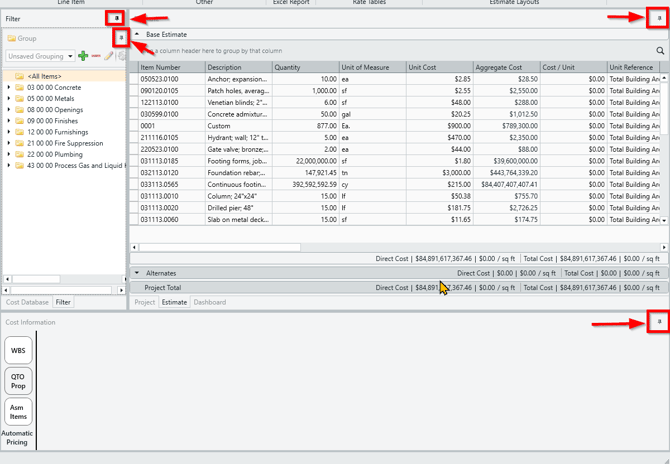Pin the Cost Information panel

(659, 322)
